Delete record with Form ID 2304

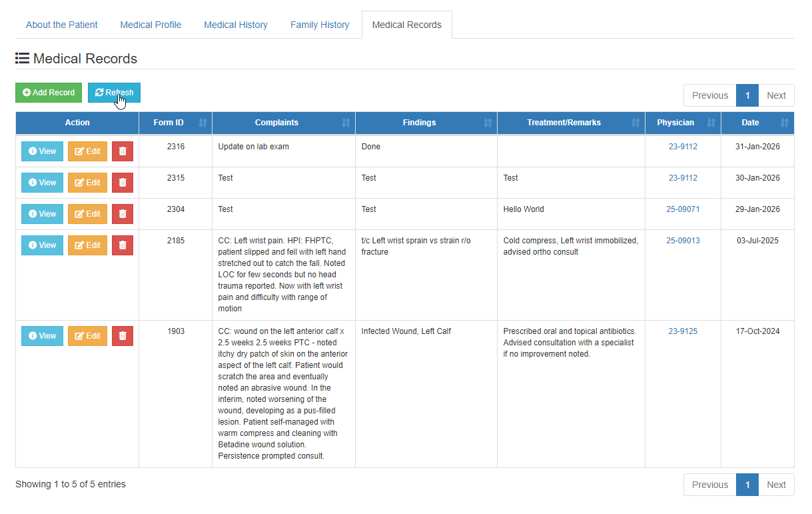click(x=123, y=214)
